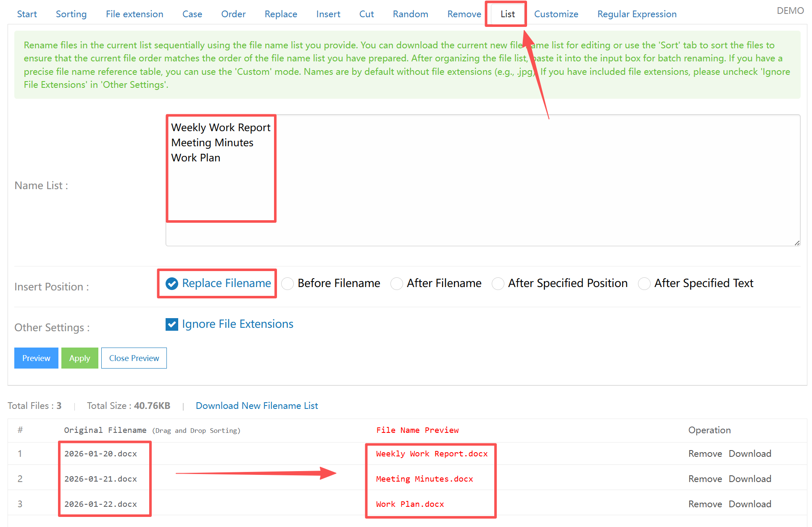Click the blue Preview button

(x=36, y=358)
